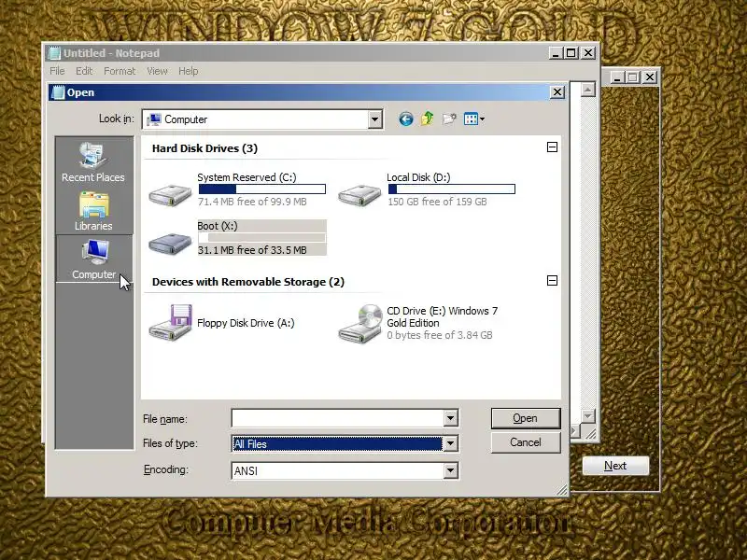Click the Notepad icon in the title bar

[x=55, y=53]
